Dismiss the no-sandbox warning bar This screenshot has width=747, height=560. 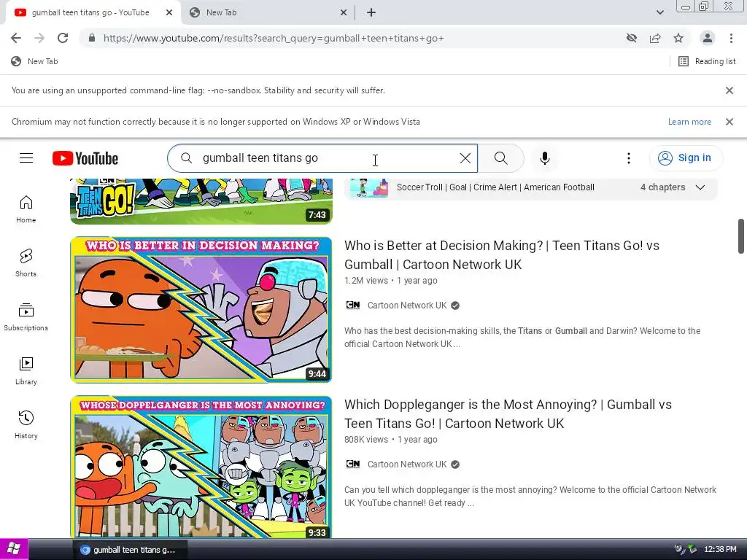click(x=729, y=90)
